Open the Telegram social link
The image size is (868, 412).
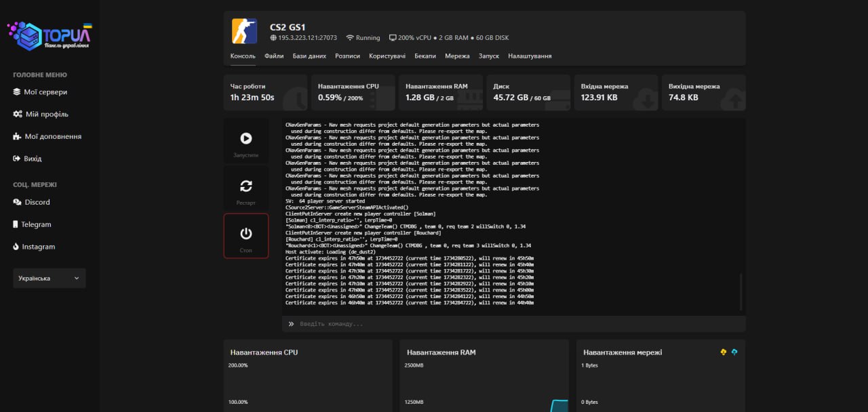pyautogui.click(x=35, y=224)
